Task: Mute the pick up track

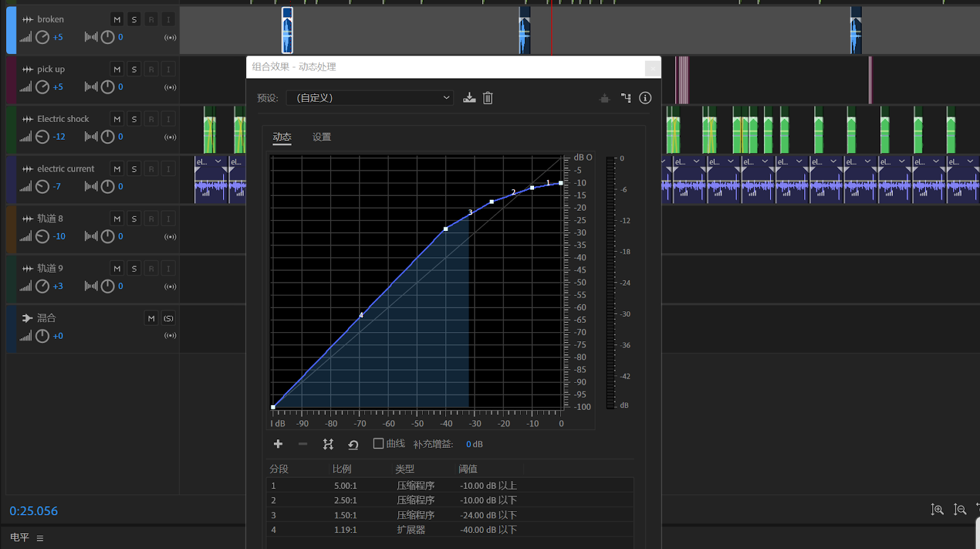Action: pos(117,69)
